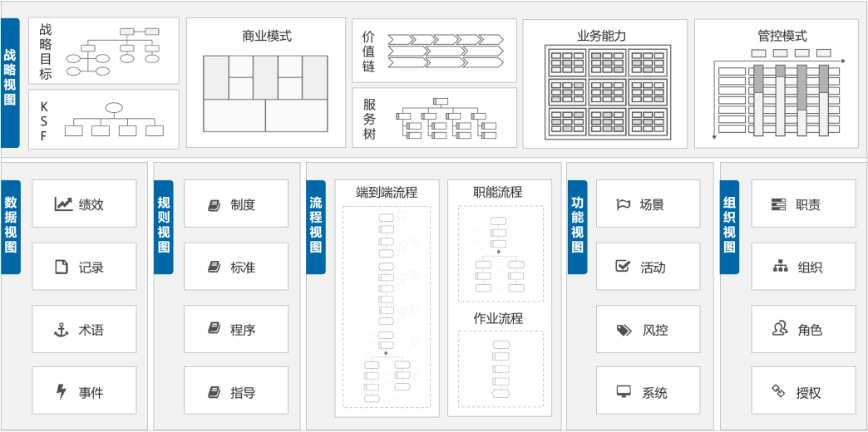Open the 管控模式 chart card
868x432 pixels.
pyautogui.click(x=777, y=84)
